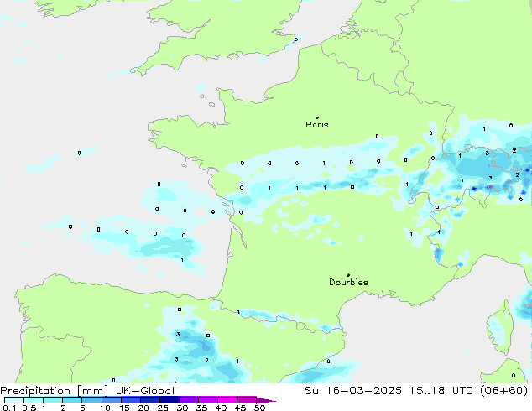The image size is (532, 411).
Task: Select the Paris city marker dot
Action: tap(317, 117)
